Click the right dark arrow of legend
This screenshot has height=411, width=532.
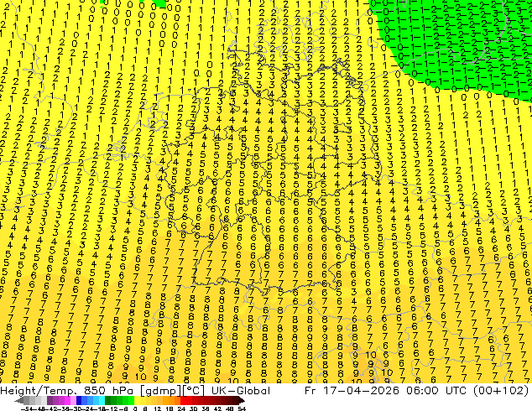tap(242, 400)
